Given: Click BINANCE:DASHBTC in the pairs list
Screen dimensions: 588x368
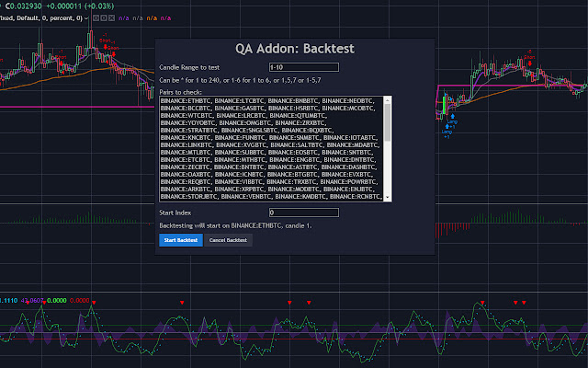Looking at the screenshot, I should [349, 167].
